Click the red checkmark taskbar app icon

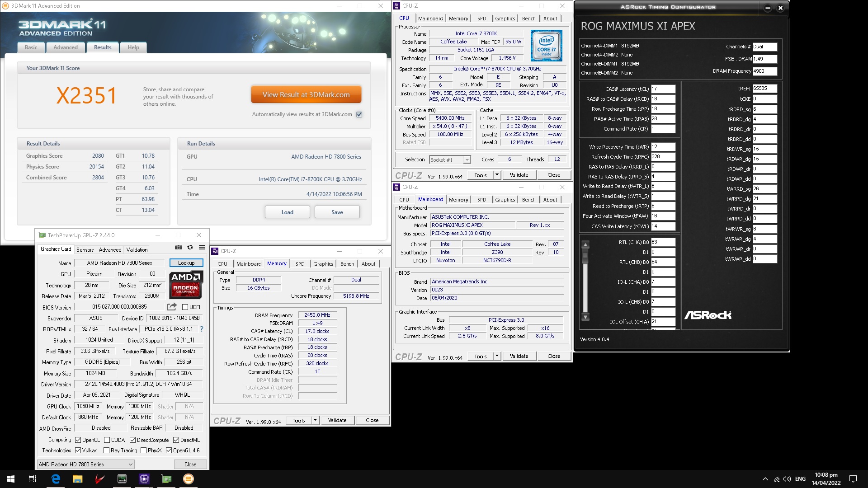[100, 479]
